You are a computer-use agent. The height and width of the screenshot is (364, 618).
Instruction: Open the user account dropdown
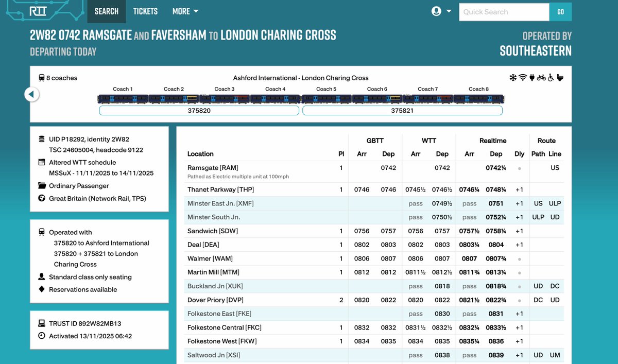pos(441,11)
